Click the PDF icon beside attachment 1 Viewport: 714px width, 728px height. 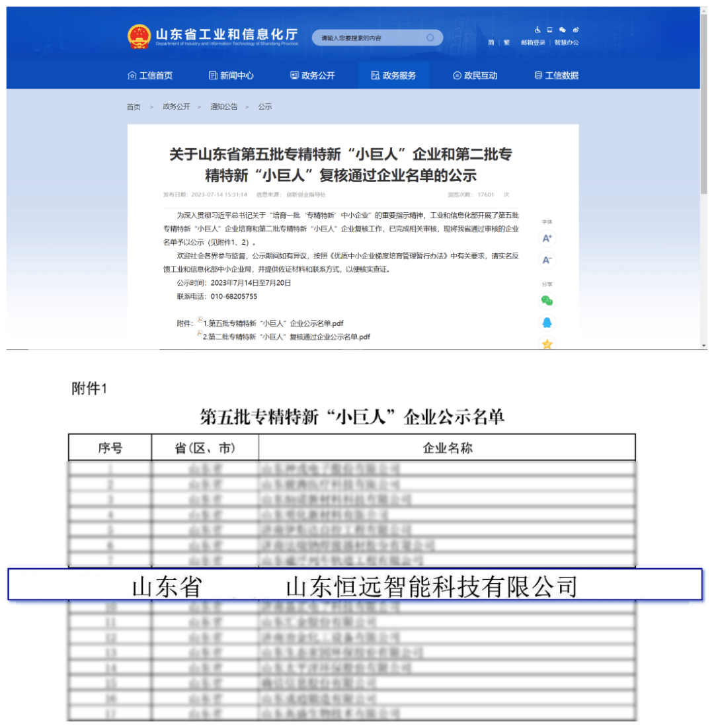(200, 320)
